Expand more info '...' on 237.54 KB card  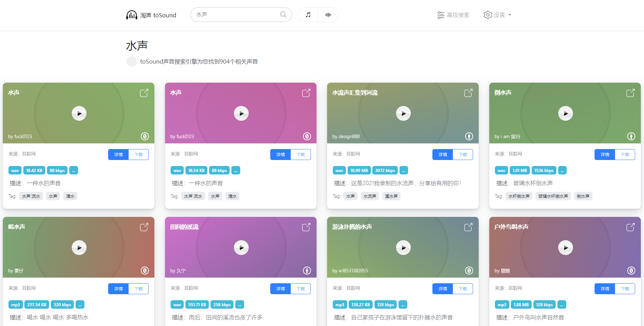point(80,304)
